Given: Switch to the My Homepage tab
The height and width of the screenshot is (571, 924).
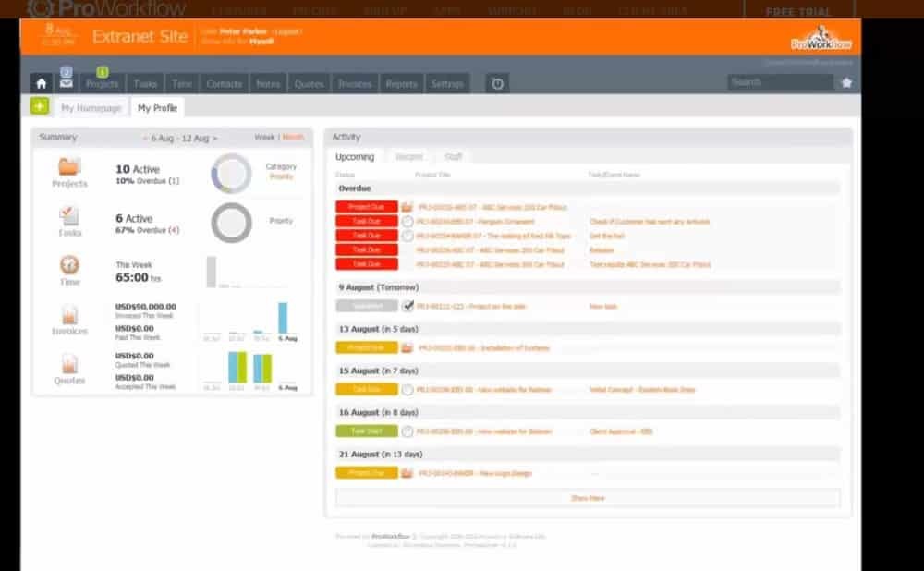Looking at the screenshot, I should pos(91,108).
